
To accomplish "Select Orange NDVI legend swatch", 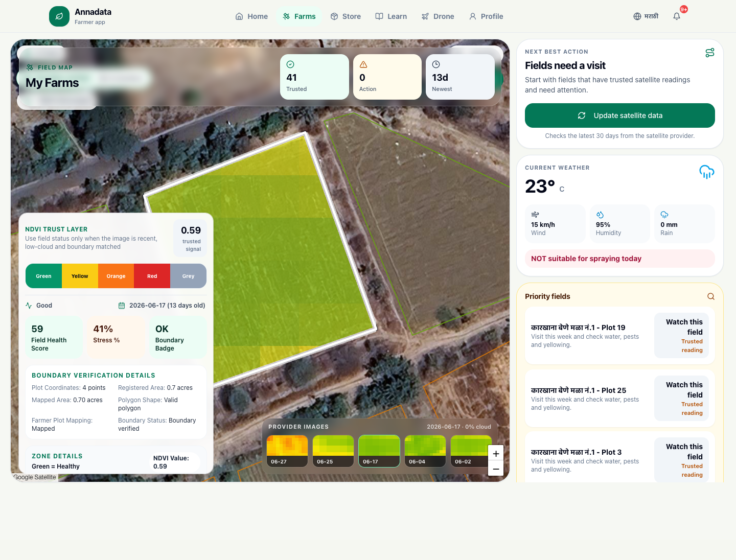I will click(116, 276).
